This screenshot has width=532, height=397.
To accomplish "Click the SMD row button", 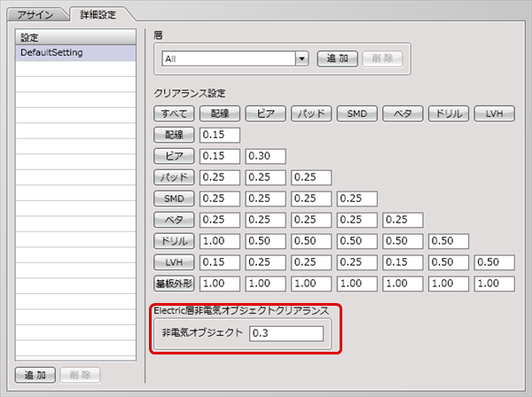I will 174,198.
